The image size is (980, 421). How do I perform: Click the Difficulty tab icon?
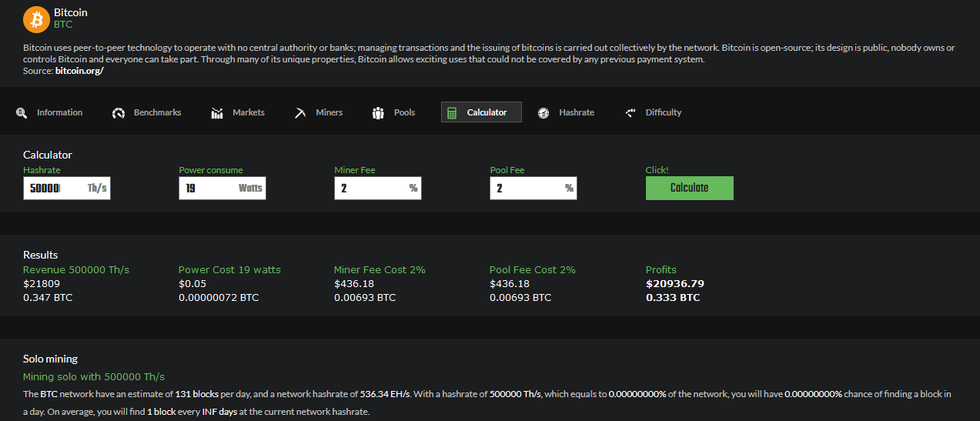pos(630,112)
